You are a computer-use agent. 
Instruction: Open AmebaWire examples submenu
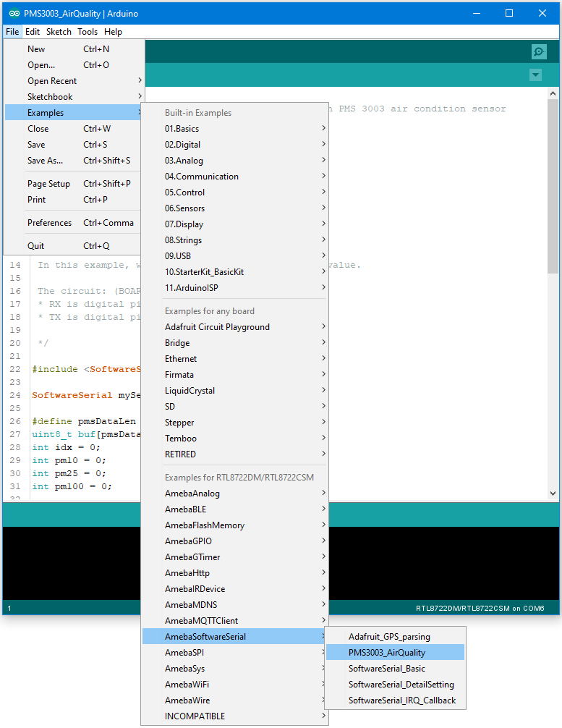(234, 701)
